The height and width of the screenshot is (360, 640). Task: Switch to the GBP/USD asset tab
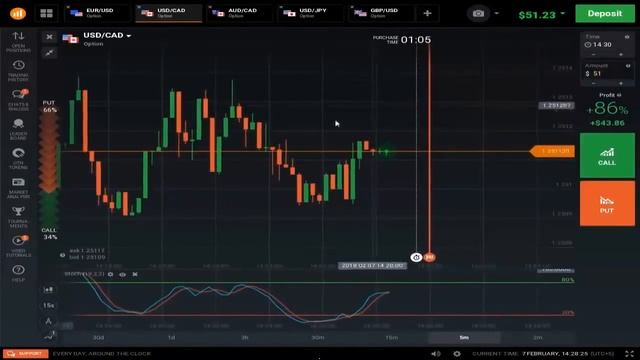tap(382, 13)
